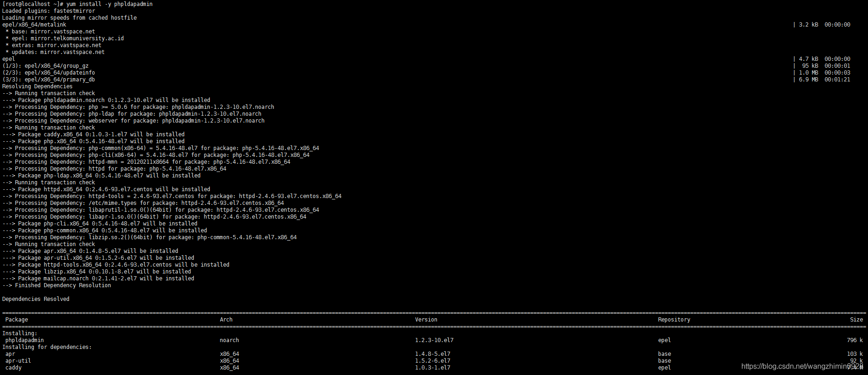Click 'httpd-mmn = 20120211x8664' dependency line
The height and width of the screenshot is (375, 868).
[x=146, y=162]
